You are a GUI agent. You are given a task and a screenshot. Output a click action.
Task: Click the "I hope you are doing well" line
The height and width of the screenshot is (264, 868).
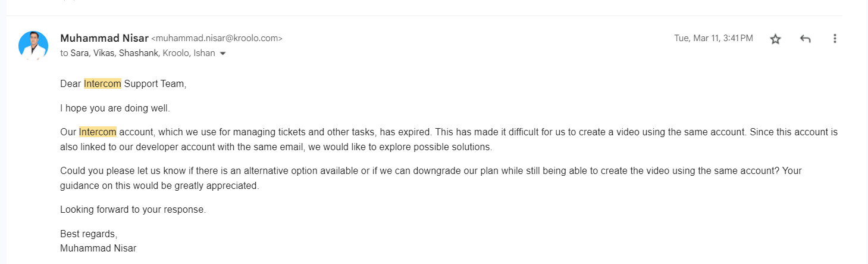115,108
